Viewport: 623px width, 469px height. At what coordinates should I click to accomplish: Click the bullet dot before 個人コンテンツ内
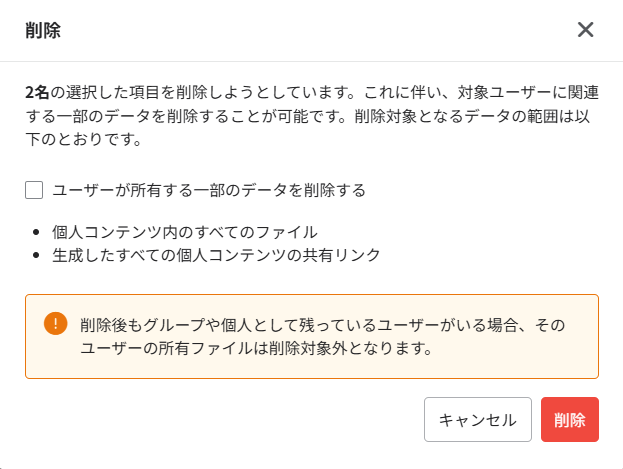point(36,232)
